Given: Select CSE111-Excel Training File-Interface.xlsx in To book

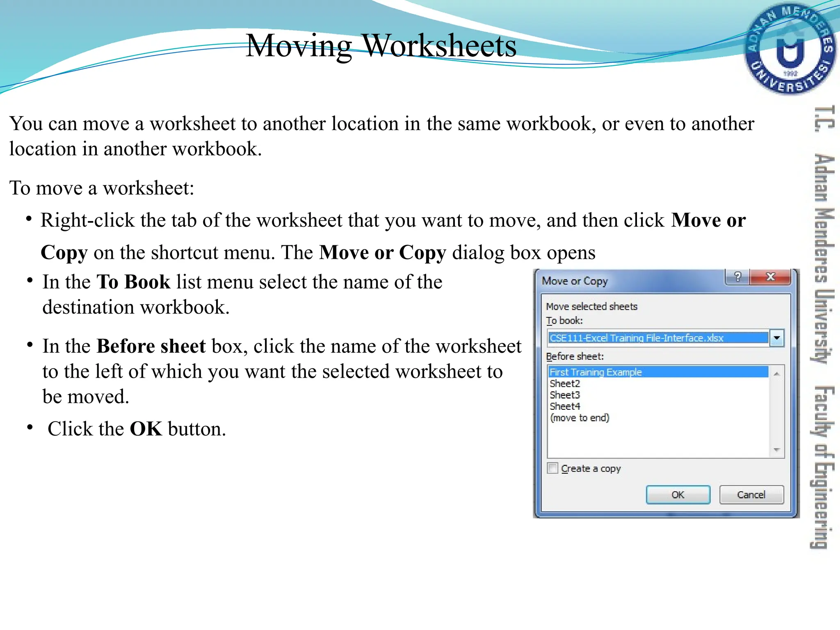Looking at the screenshot, I should coord(658,338).
